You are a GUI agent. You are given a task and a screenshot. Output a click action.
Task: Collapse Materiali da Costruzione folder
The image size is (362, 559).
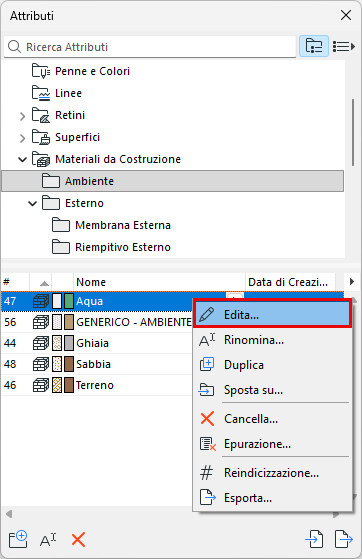pyautogui.click(x=22, y=159)
